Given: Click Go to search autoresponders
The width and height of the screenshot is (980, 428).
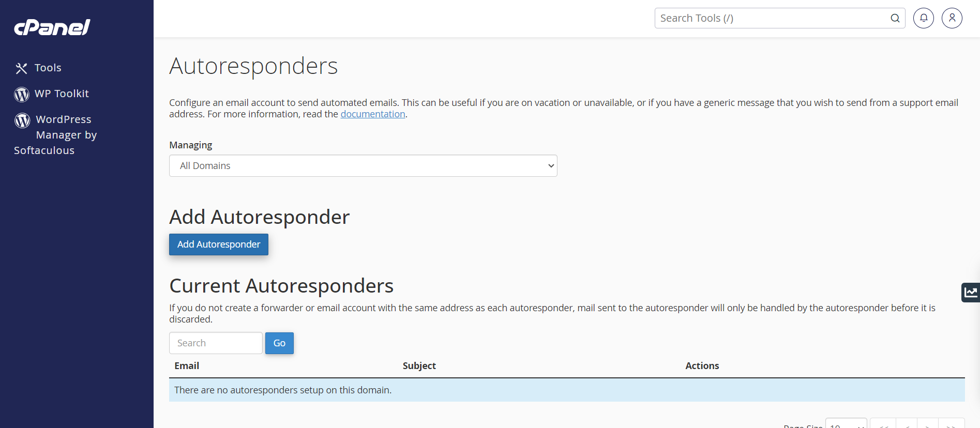Looking at the screenshot, I should 279,343.
